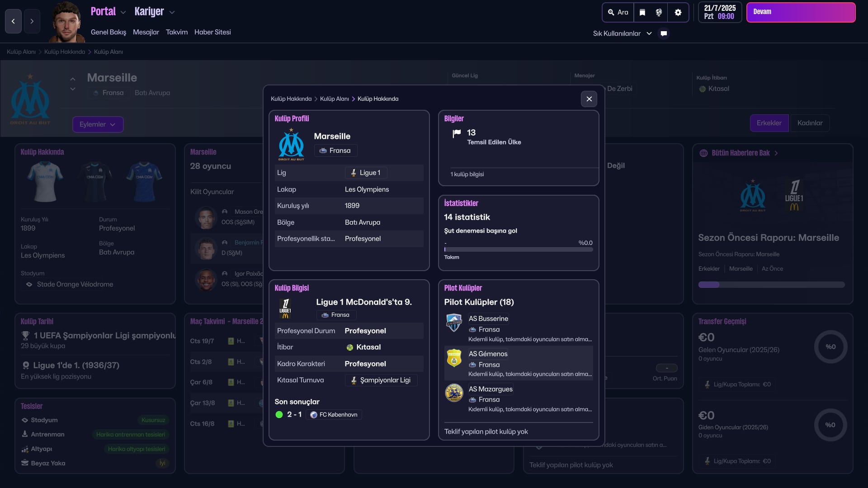
Task: Open the Haber Sitesi tab
Action: [x=212, y=32]
